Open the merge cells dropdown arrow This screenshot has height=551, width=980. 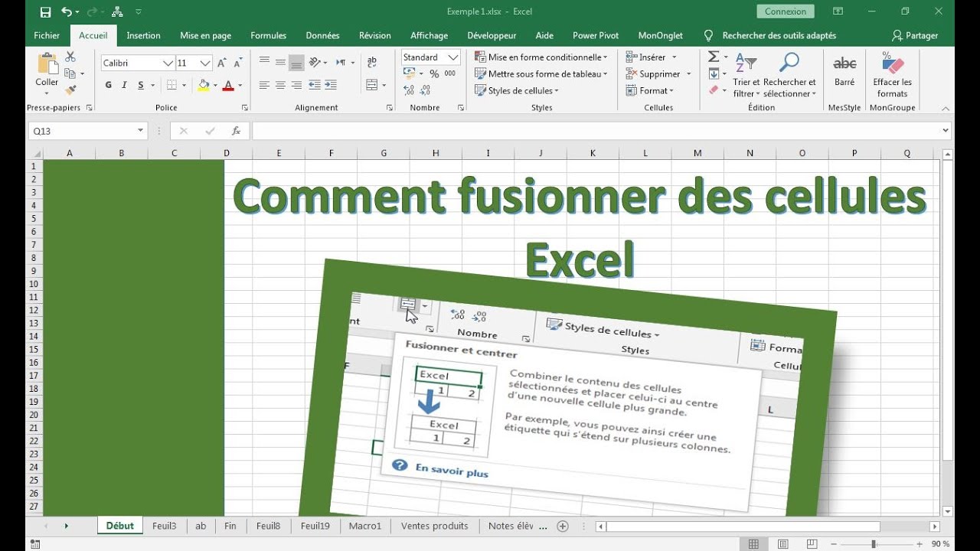384,85
